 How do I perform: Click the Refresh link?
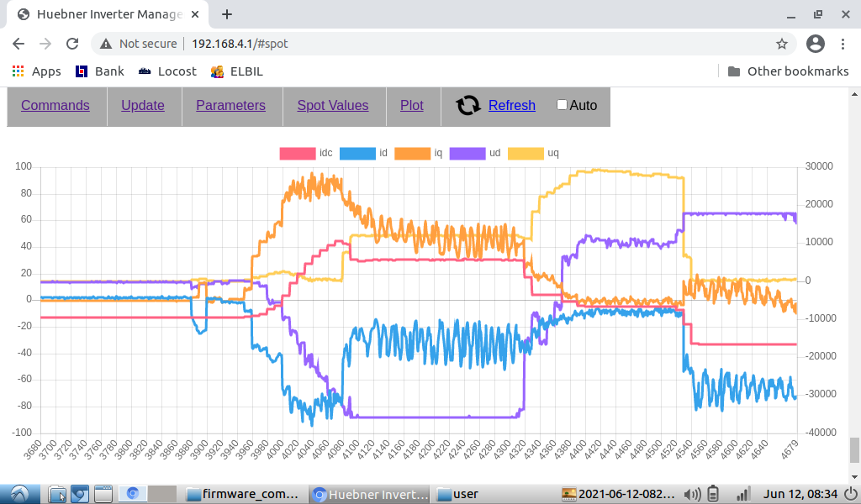(x=511, y=105)
